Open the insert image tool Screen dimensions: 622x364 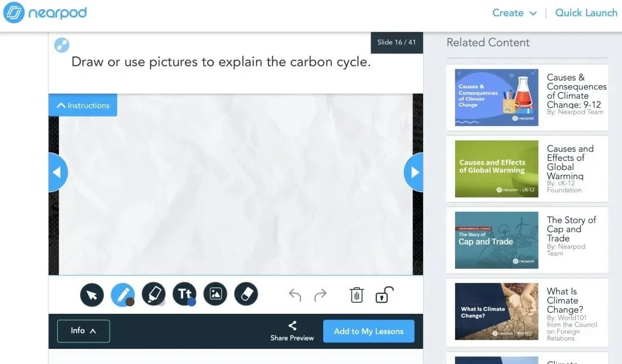point(215,294)
